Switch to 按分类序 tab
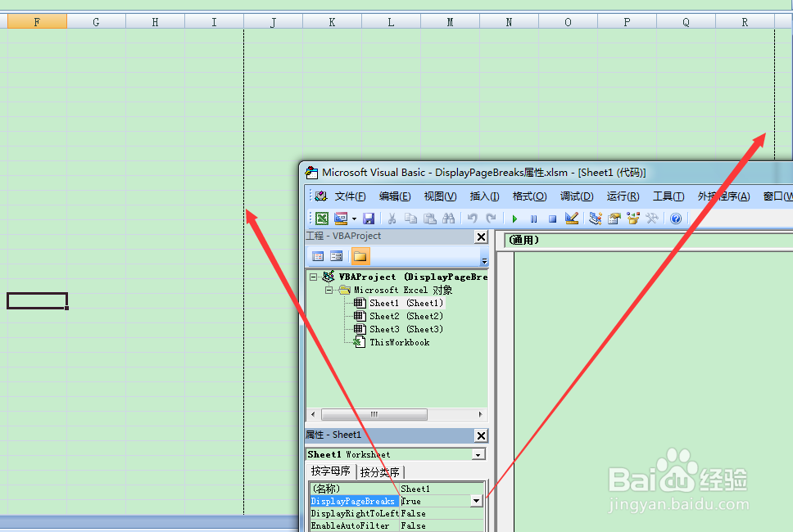Image resolution: width=793 pixels, height=532 pixels. pyautogui.click(x=380, y=472)
